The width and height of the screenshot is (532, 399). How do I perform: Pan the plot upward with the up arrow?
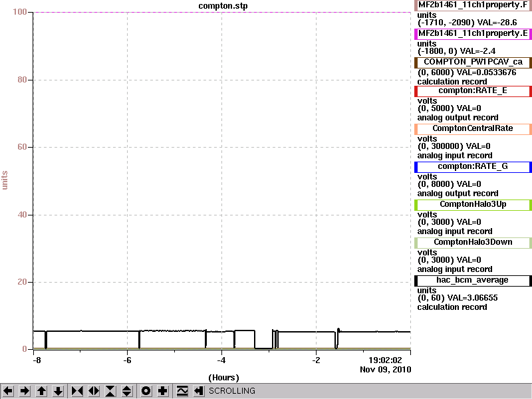[x=41, y=391]
